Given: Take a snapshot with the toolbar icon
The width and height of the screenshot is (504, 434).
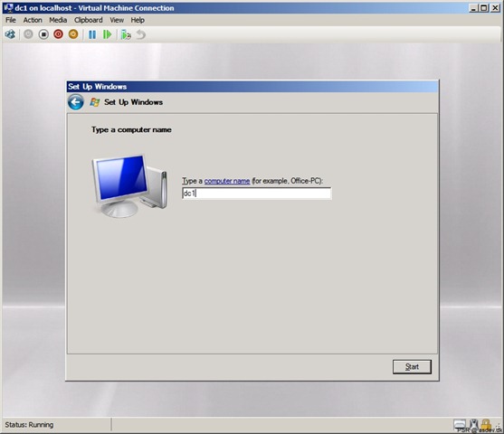Looking at the screenshot, I should coord(126,34).
